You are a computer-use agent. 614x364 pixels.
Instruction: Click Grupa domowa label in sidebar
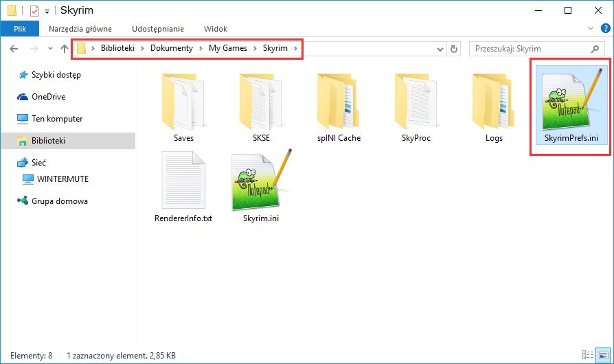60,201
